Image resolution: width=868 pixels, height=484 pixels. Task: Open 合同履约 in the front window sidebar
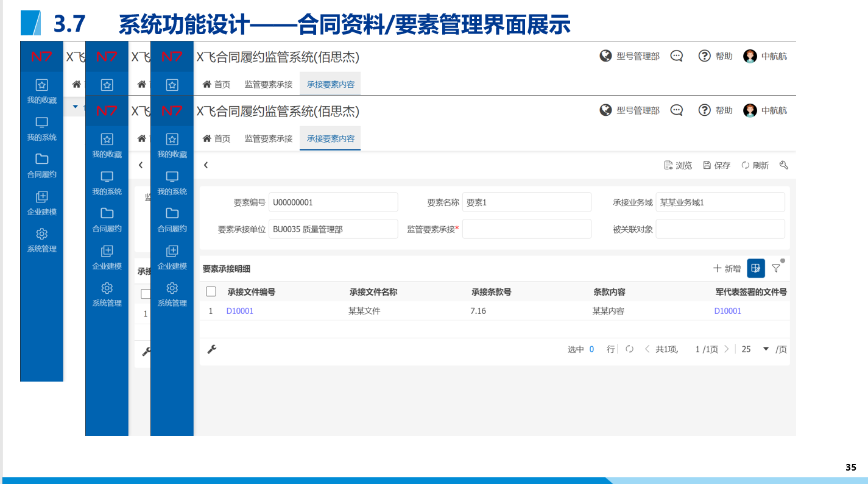(172, 219)
